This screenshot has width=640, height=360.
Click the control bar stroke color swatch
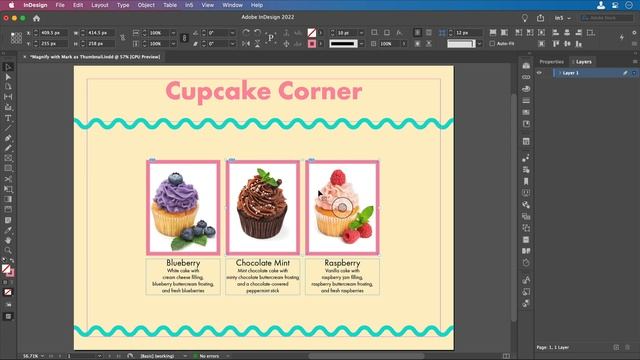(x=312, y=44)
